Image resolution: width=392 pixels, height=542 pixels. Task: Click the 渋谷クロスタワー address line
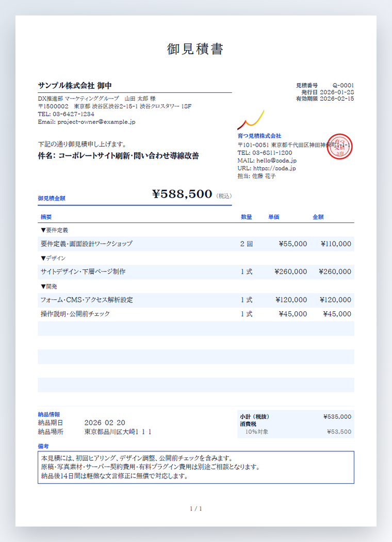115,106
